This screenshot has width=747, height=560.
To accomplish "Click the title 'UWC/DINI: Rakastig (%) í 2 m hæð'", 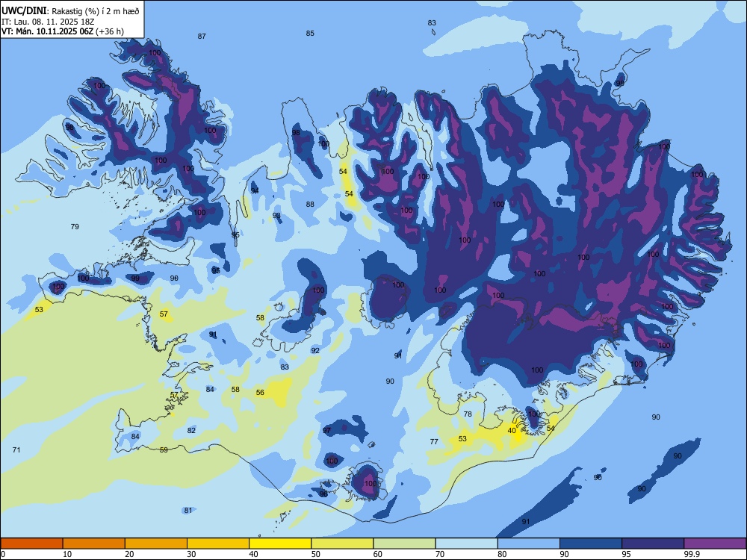I will [70, 11].
